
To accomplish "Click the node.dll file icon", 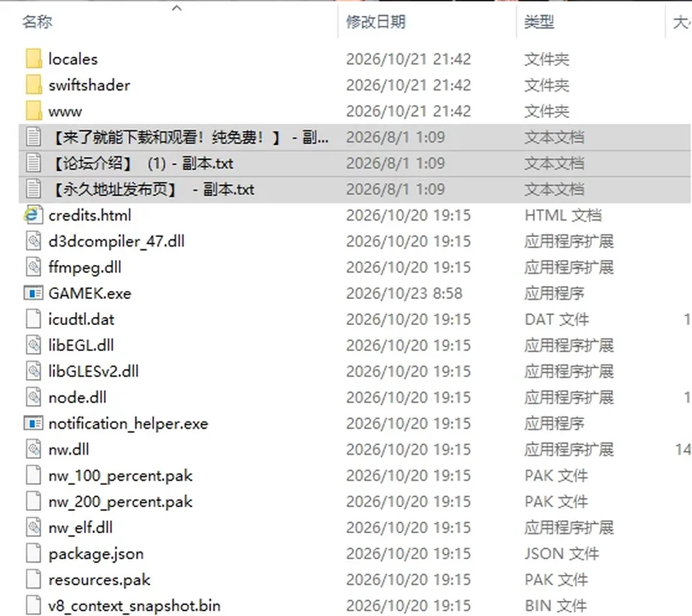I will tap(34, 397).
